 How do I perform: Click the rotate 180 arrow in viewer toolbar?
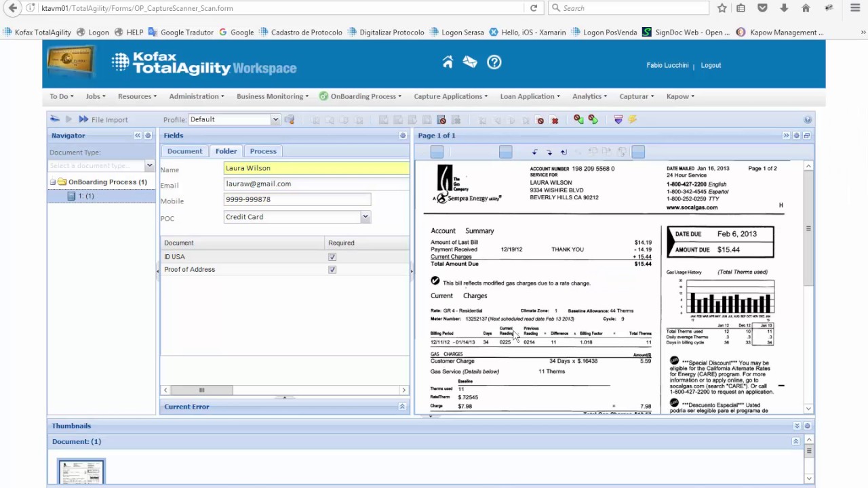(564, 152)
